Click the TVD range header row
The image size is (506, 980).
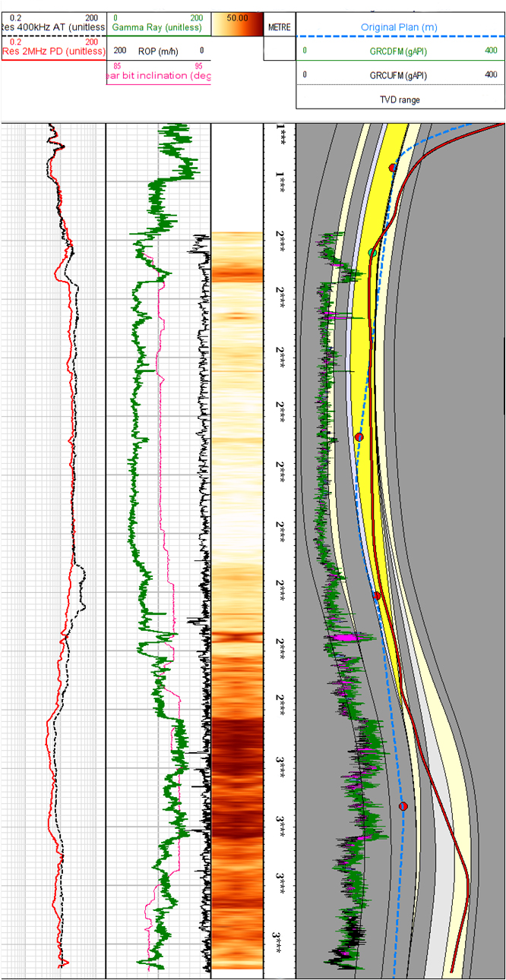[400, 99]
